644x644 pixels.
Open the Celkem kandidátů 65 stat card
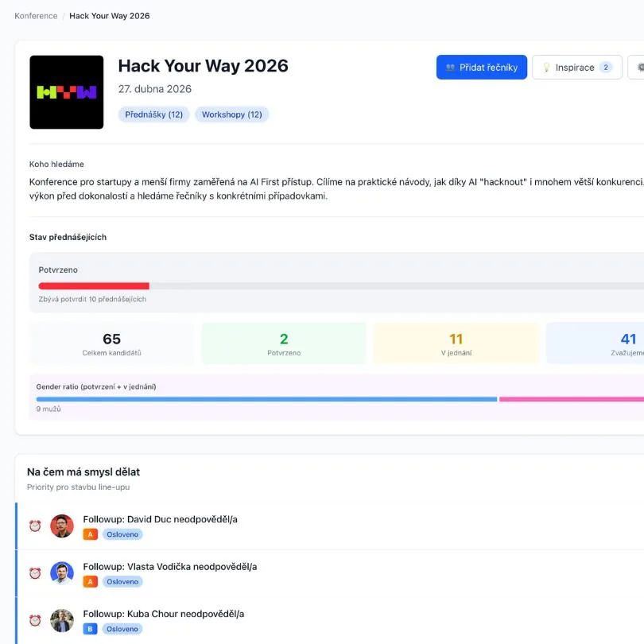tap(112, 343)
